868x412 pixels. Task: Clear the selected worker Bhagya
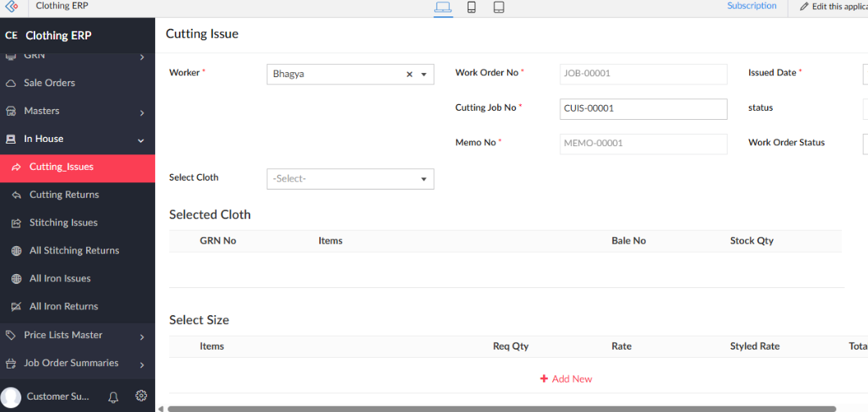pyautogui.click(x=409, y=75)
